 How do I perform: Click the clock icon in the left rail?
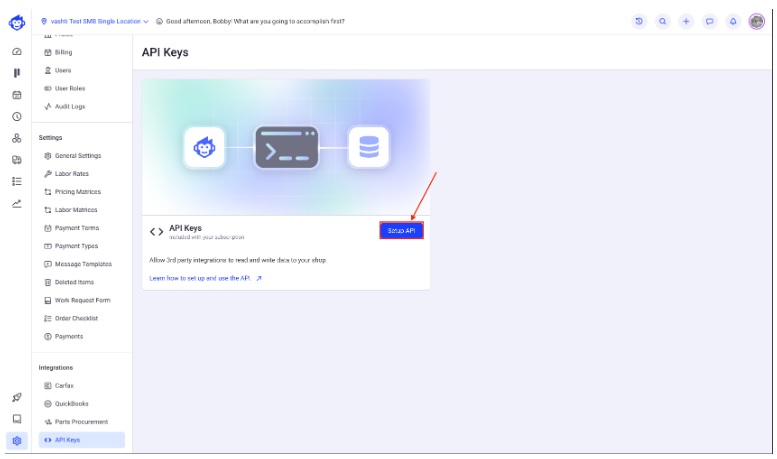click(17, 117)
